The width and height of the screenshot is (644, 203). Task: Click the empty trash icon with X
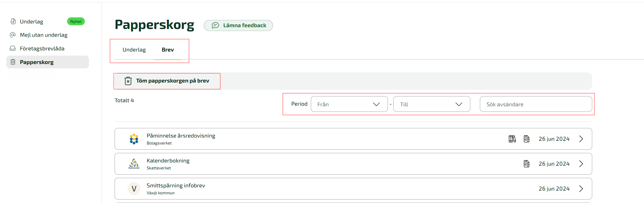tap(128, 81)
